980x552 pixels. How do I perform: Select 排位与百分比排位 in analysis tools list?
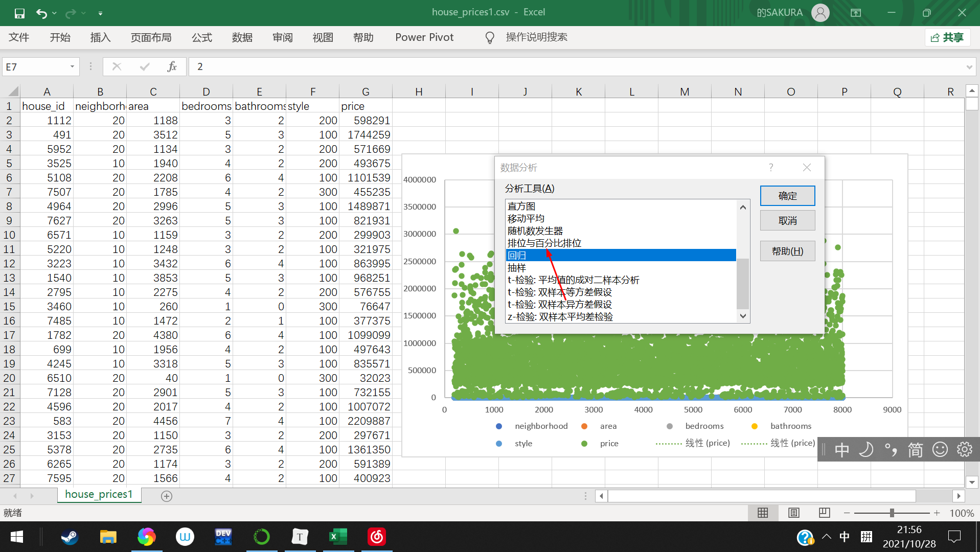(x=621, y=243)
